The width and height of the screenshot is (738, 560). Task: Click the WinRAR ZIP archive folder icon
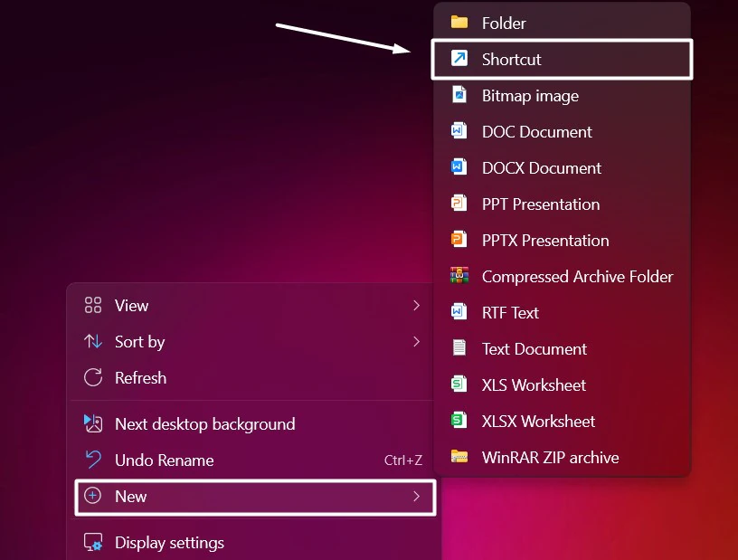[x=459, y=456]
